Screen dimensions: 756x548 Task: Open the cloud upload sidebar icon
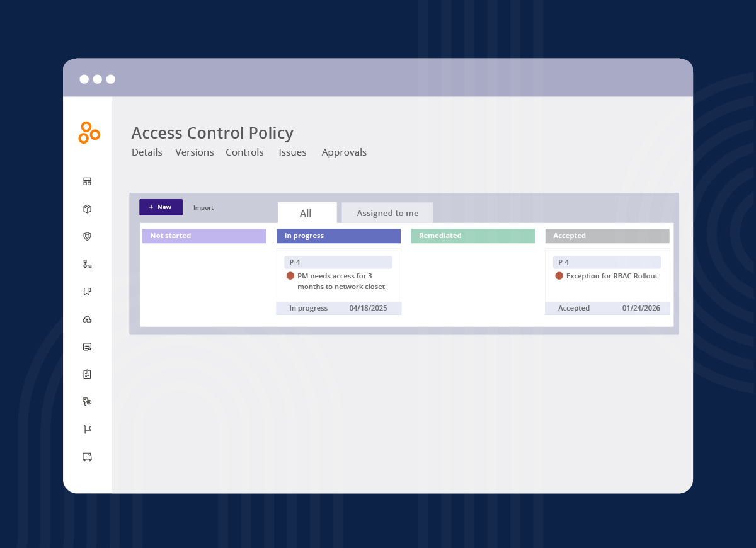tap(88, 319)
